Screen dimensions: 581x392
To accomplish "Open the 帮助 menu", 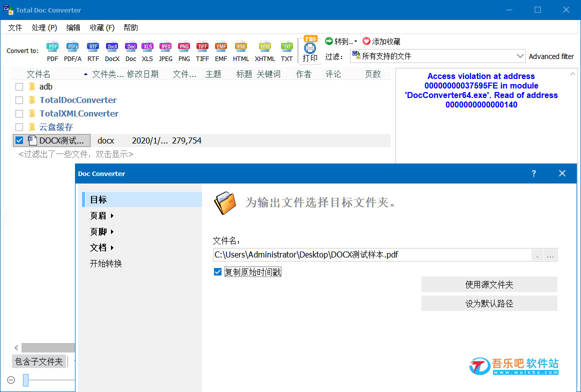I will click(x=130, y=28).
